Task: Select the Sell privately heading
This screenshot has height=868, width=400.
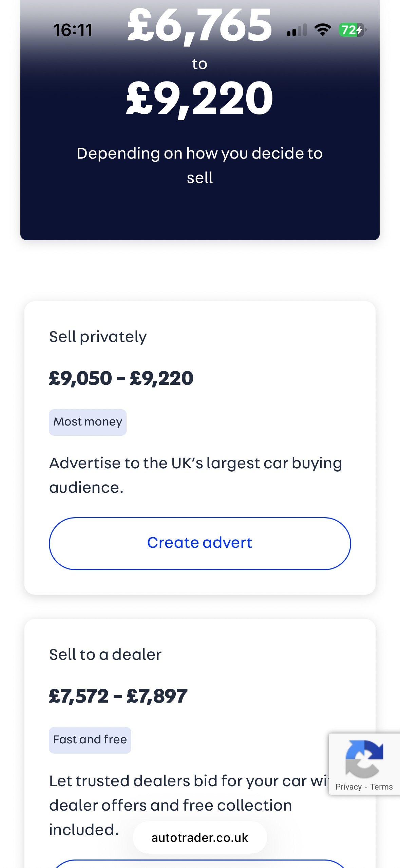Action: [98, 337]
